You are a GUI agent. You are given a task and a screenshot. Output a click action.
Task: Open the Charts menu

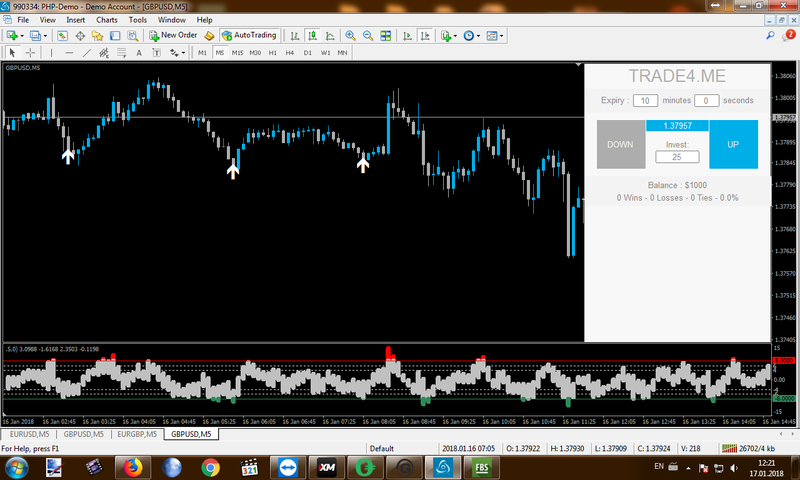107,20
